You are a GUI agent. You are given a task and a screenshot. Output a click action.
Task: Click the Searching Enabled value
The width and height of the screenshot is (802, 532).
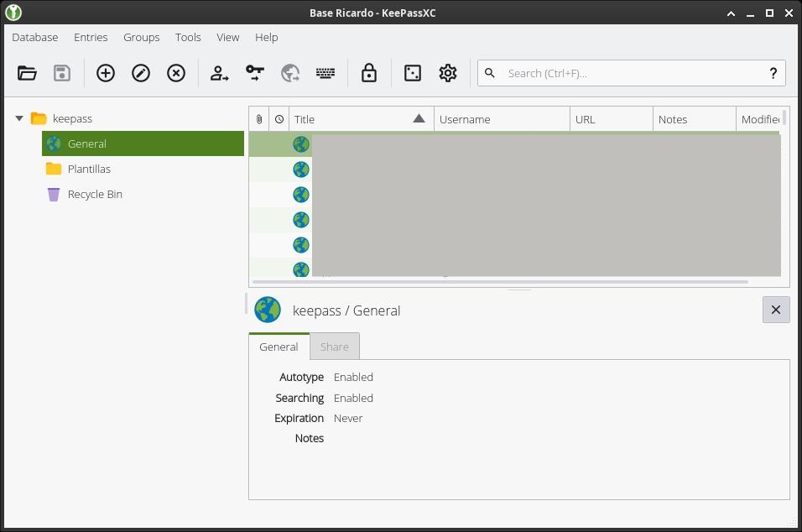tap(353, 398)
